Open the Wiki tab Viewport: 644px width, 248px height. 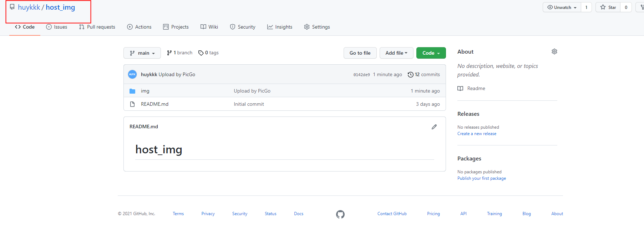click(x=209, y=27)
